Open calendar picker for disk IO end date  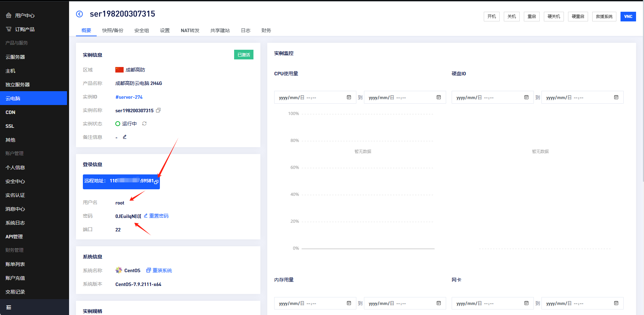pos(616,97)
